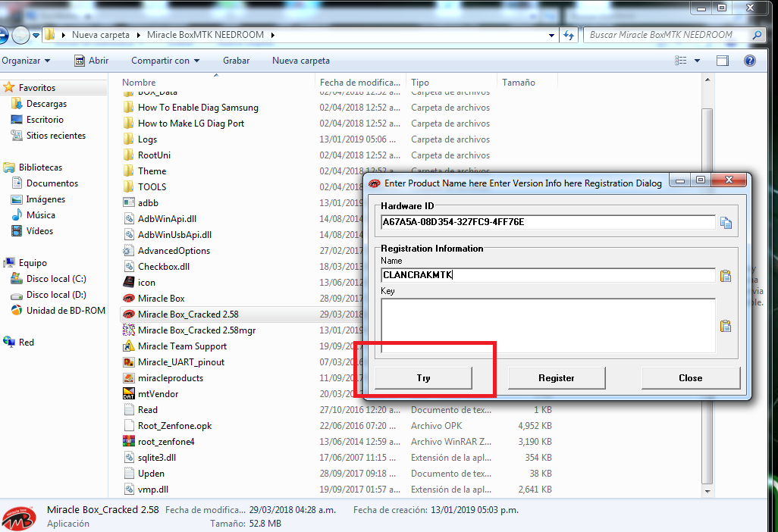Navigate back using the back arrow
Viewport: 778px width, 532px height.
pyautogui.click(x=5, y=35)
